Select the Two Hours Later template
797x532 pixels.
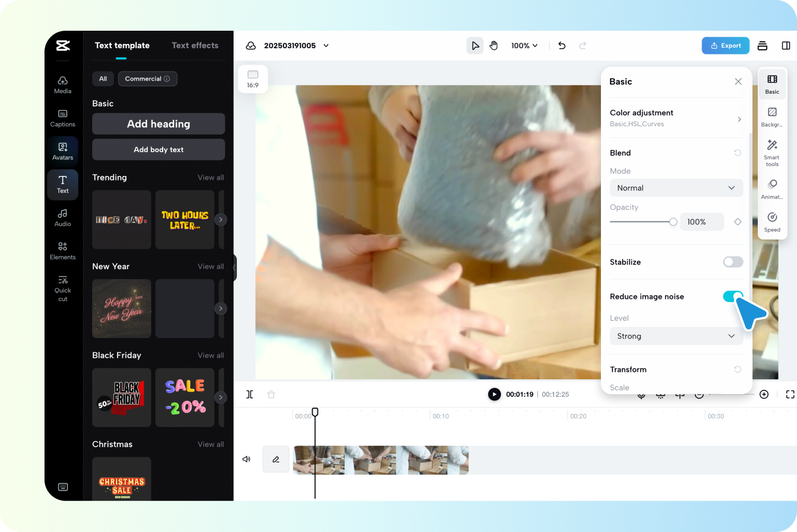[185, 219]
